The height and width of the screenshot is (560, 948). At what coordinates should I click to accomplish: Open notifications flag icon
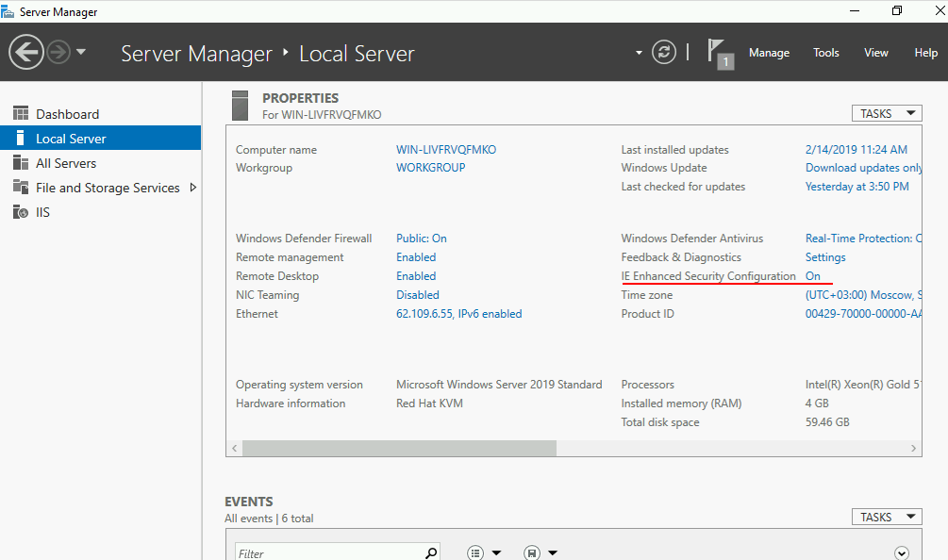[x=721, y=54]
